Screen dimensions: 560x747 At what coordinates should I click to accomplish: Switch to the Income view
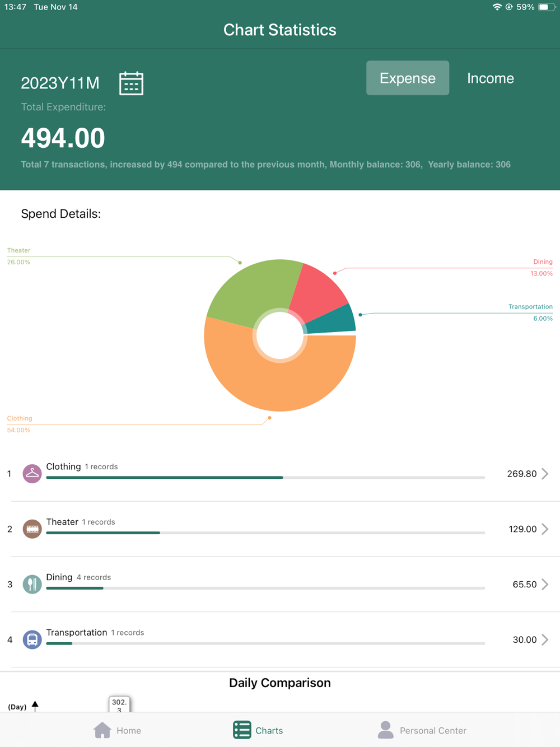point(491,78)
